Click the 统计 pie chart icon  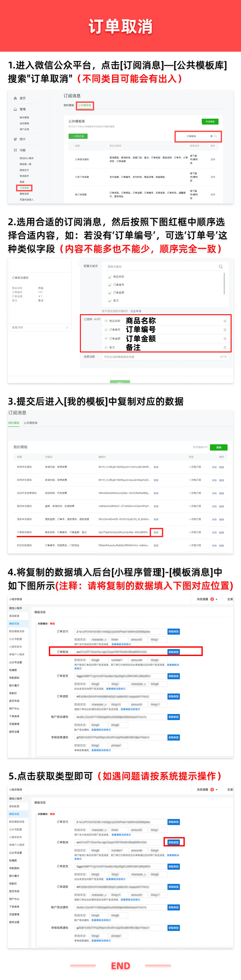pyautogui.click(x=15, y=139)
